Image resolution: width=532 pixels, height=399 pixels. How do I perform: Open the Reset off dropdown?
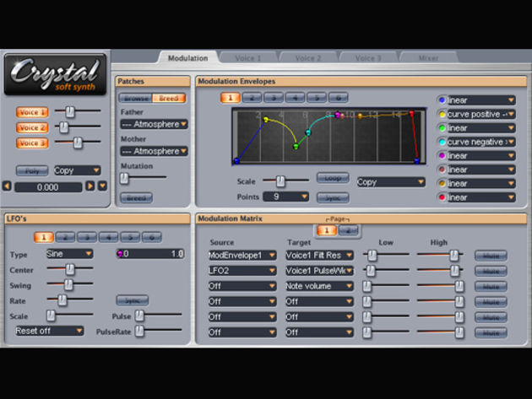point(50,331)
